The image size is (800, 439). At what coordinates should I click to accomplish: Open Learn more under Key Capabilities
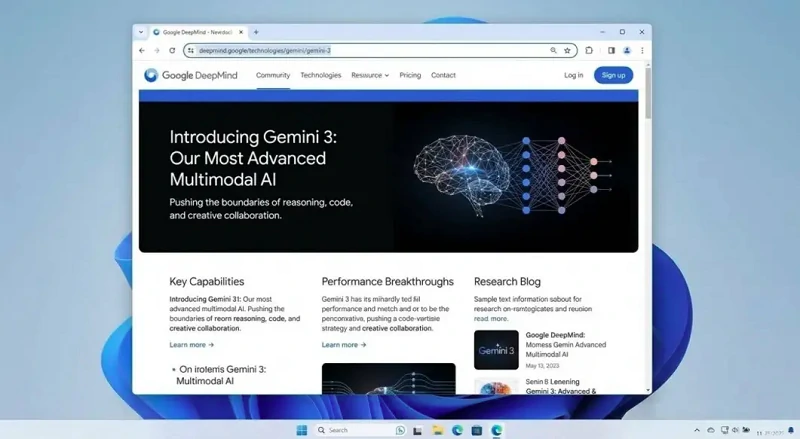click(x=191, y=345)
